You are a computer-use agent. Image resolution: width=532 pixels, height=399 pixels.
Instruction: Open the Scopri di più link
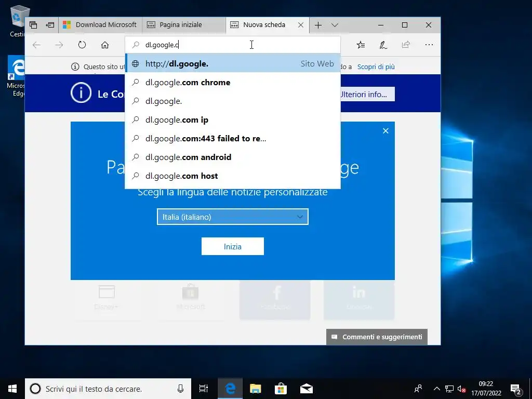(x=376, y=67)
